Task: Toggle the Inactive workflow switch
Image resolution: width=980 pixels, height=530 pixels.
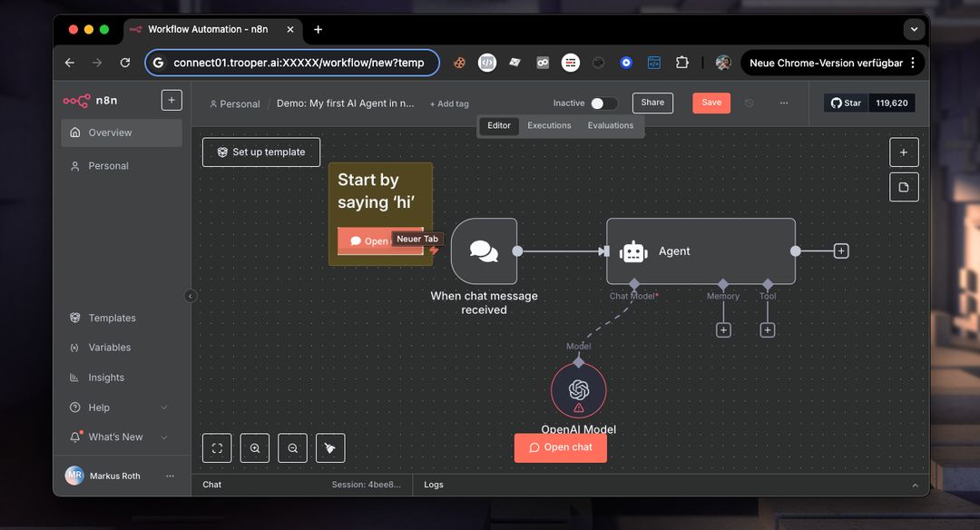Action: point(603,103)
